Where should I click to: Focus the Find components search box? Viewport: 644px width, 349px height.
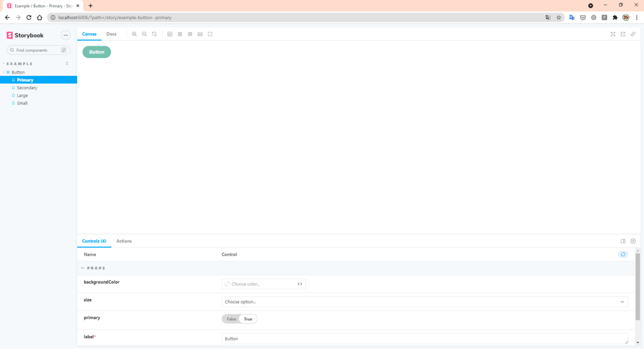tap(38, 50)
